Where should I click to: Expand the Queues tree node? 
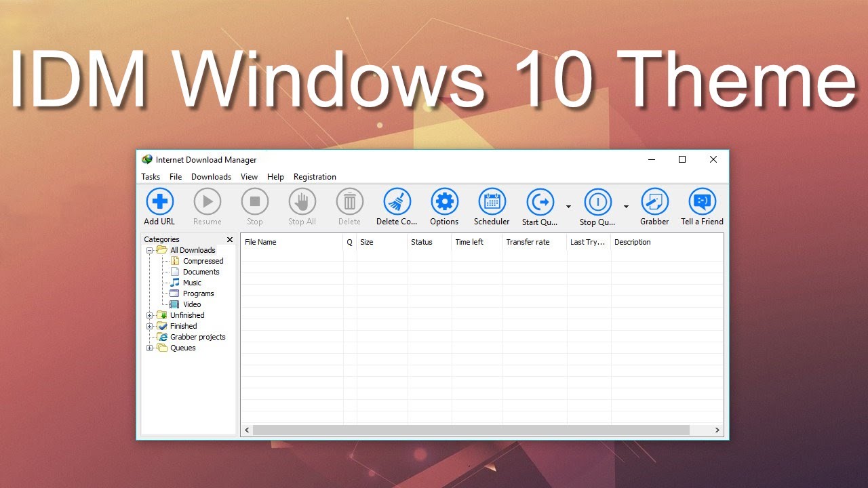tap(150, 348)
